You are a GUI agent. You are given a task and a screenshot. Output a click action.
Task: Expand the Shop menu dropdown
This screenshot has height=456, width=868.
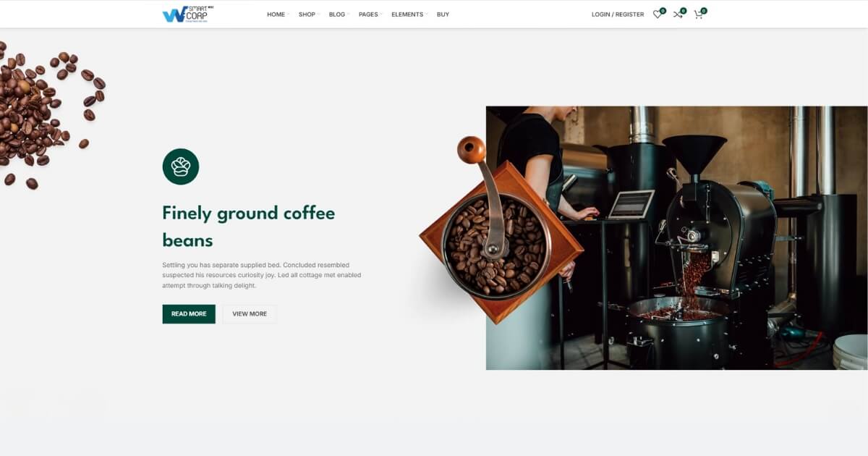(309, 14)
